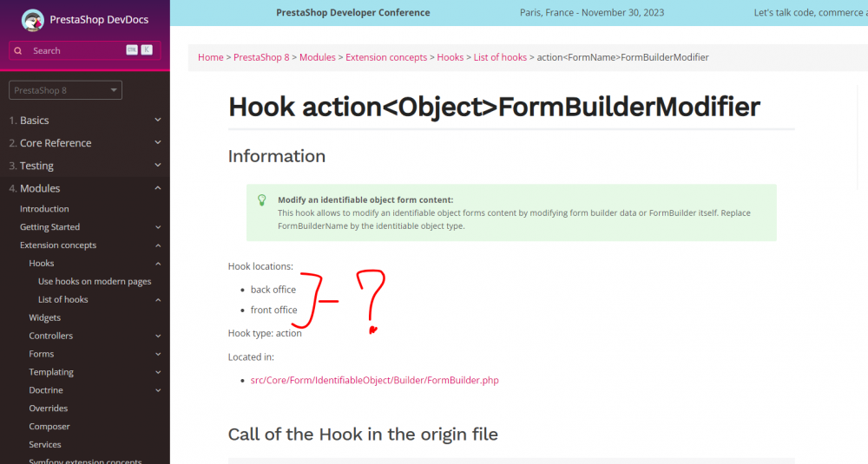This screenshot has height=464, width=868.
Task: Select Hooks in the sidebar tree
Action: pyautogui.click(x=42, y=264)
